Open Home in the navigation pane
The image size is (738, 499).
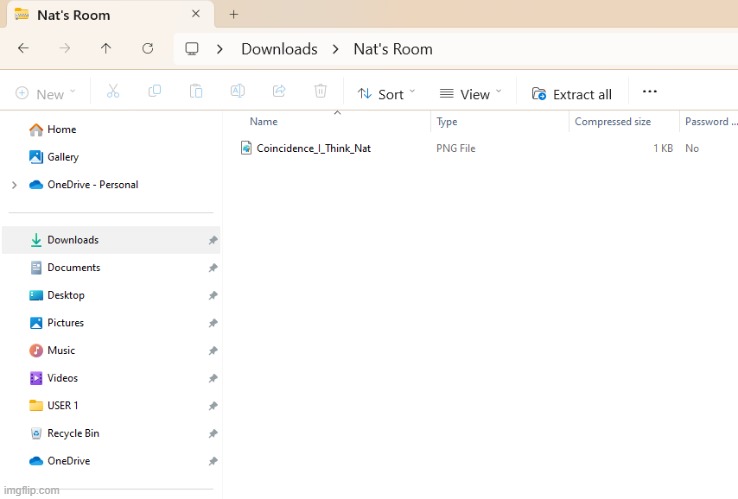(x=52, y=129)
